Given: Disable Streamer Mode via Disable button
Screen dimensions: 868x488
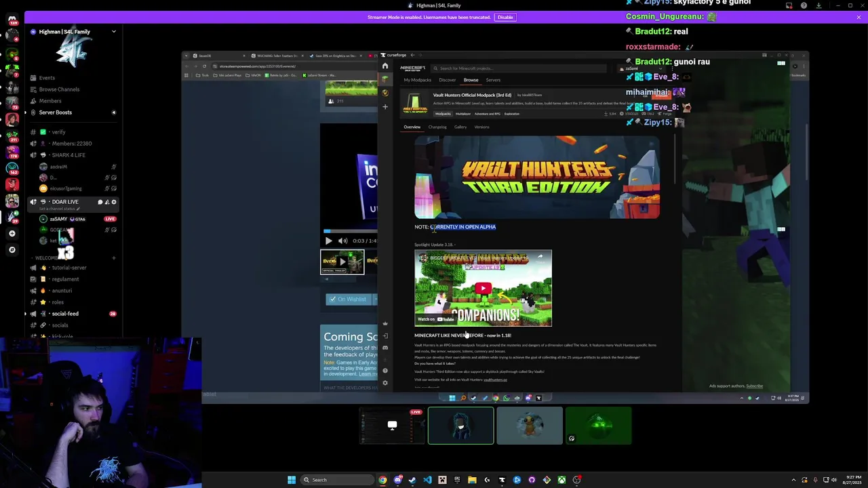Looking at the screenshot, I should tap(505, 17).
